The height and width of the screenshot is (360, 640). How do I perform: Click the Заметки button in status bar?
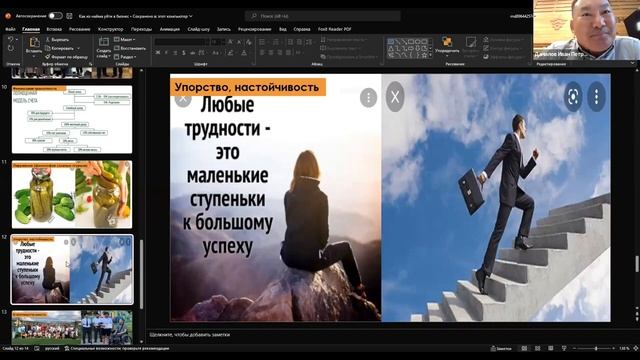[501, 349]
